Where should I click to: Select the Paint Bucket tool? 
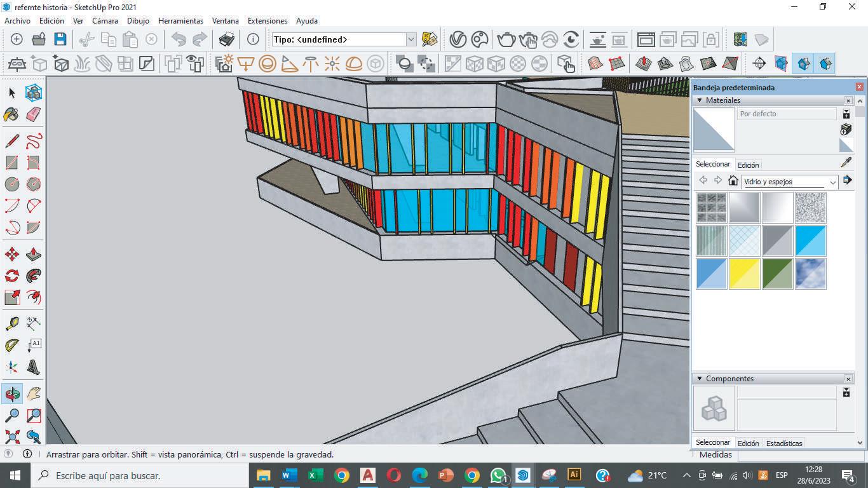[11, 114]
